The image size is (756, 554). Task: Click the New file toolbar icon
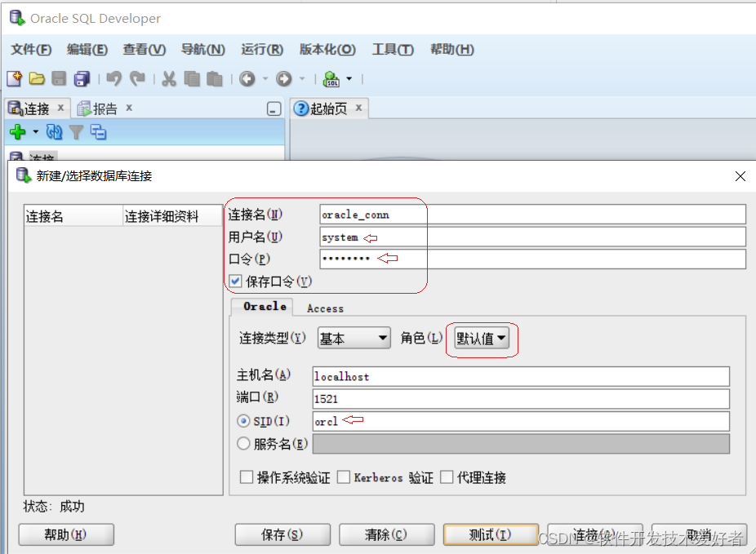pos(15,78)
